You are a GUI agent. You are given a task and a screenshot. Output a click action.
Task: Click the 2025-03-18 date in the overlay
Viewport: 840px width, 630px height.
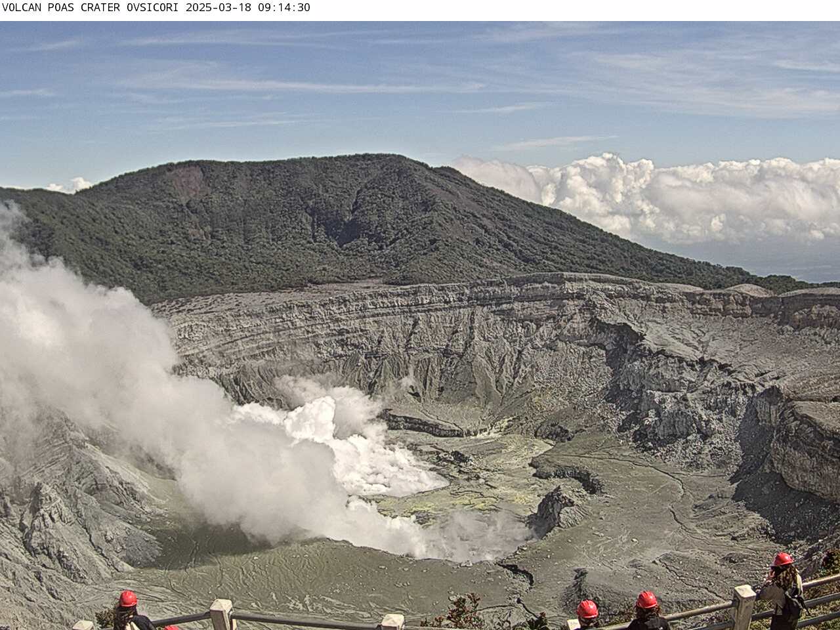click(x=219, y=8)
